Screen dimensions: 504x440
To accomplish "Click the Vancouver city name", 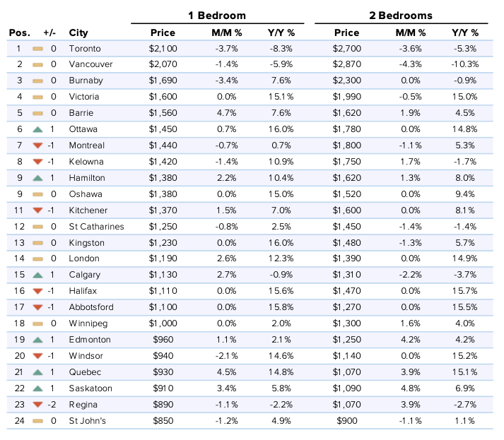I will pos(90,64).
